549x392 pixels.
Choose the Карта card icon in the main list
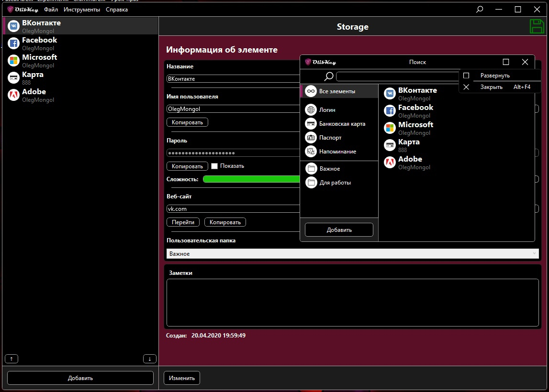click(14, 77)
